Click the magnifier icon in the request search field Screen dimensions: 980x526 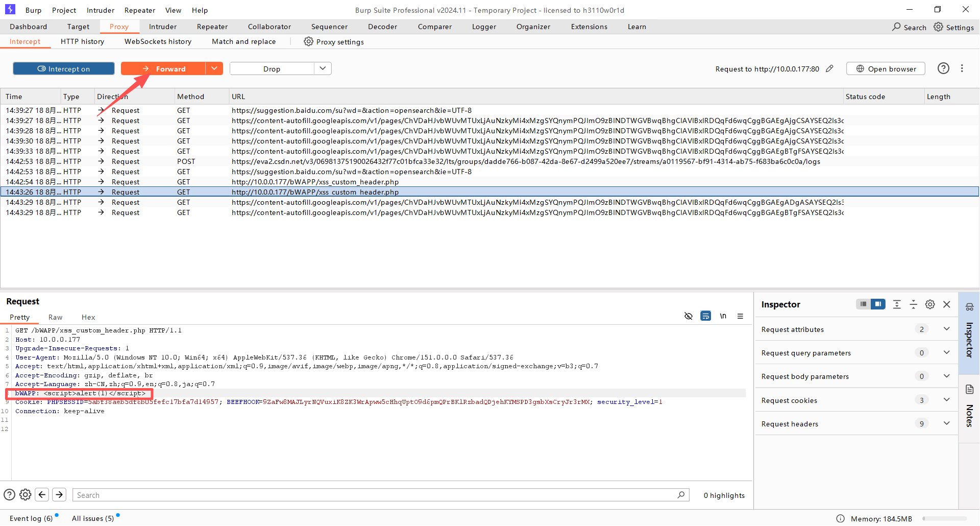tap(681, 495)
